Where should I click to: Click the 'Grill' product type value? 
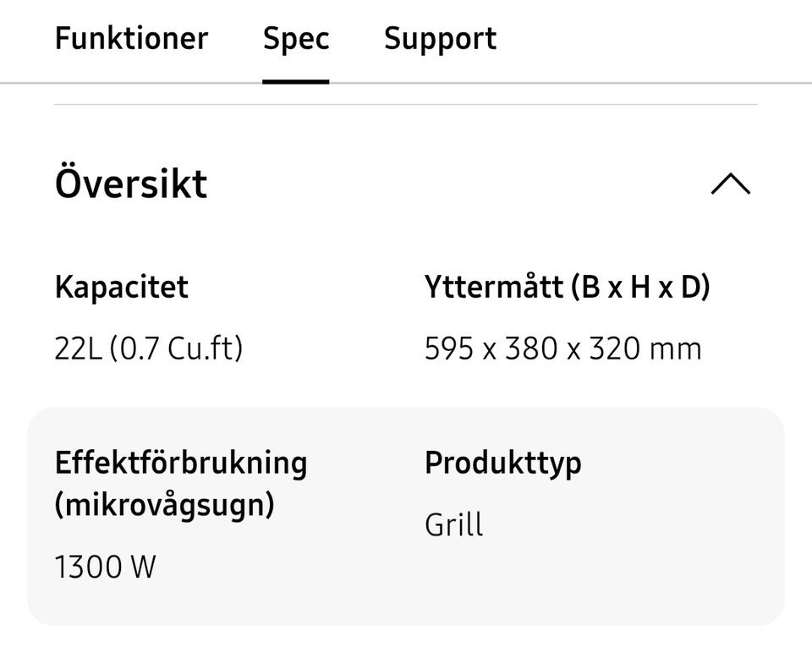(x=453, y=525)
